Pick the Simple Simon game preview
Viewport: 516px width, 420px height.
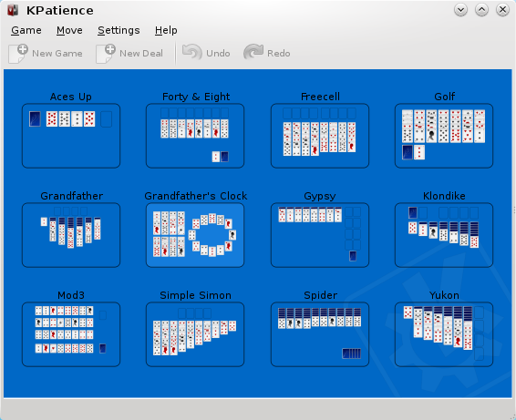[x=195, y=334]
